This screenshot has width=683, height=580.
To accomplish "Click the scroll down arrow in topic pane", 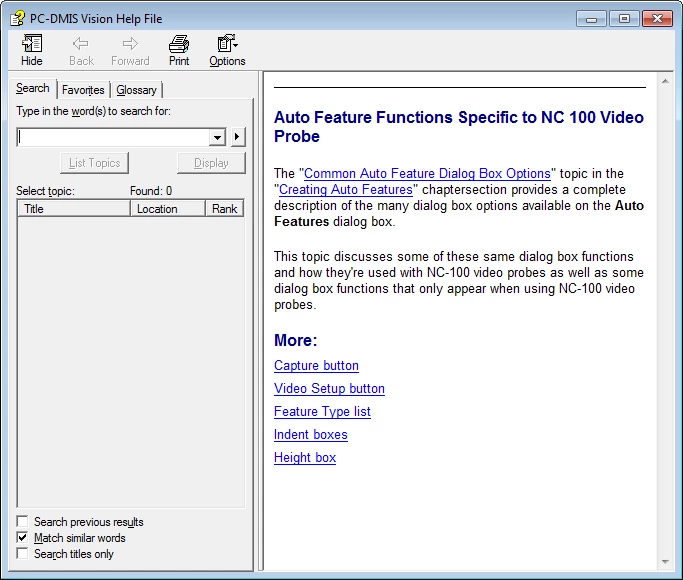I will tap(665, 562).
